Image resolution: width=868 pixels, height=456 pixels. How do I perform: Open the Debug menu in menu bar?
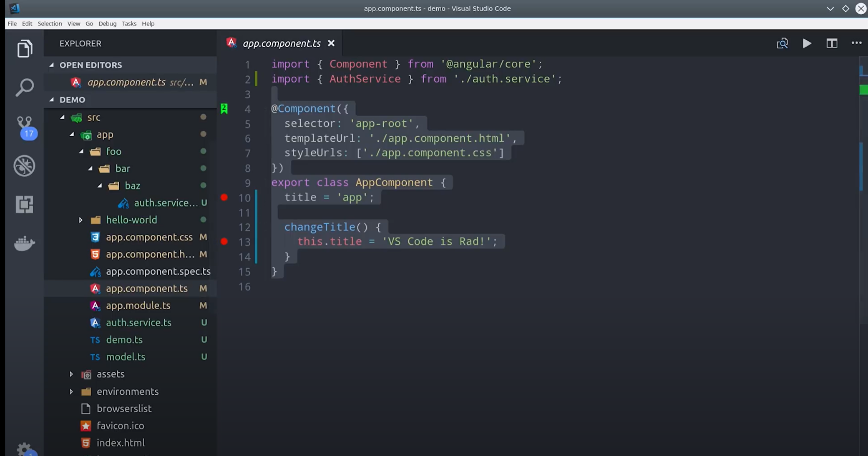(107, 24)
